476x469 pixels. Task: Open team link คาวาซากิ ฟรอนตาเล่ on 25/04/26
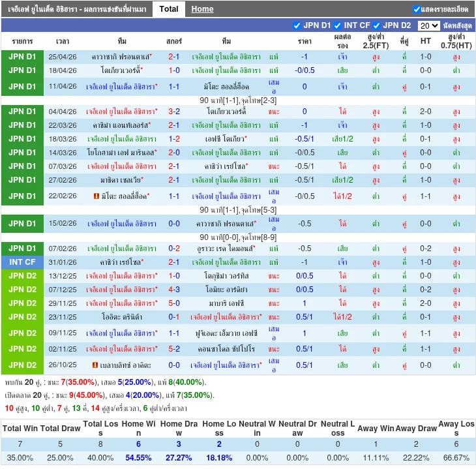121,57
